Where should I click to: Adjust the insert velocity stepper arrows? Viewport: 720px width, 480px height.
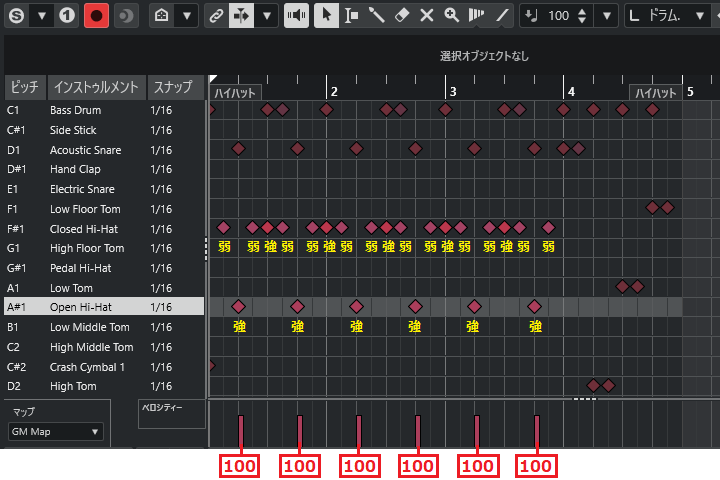[x=582, y=16]
